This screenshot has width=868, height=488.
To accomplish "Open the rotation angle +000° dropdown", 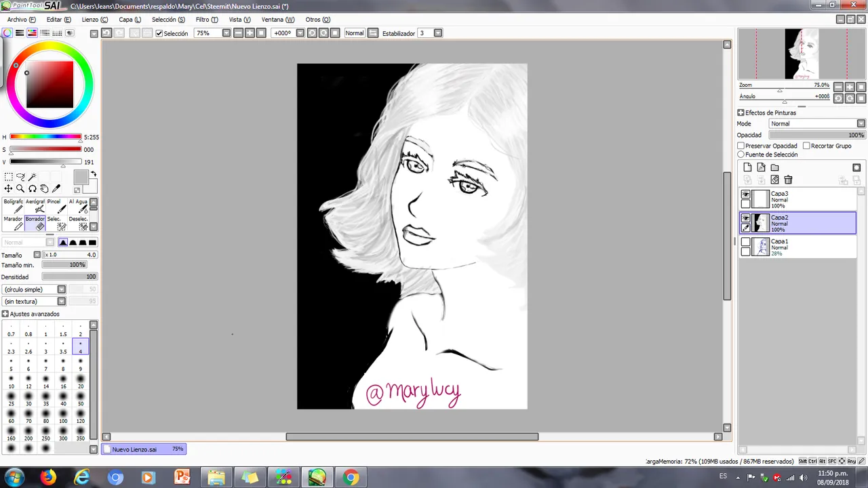I will tap(300, 33).
